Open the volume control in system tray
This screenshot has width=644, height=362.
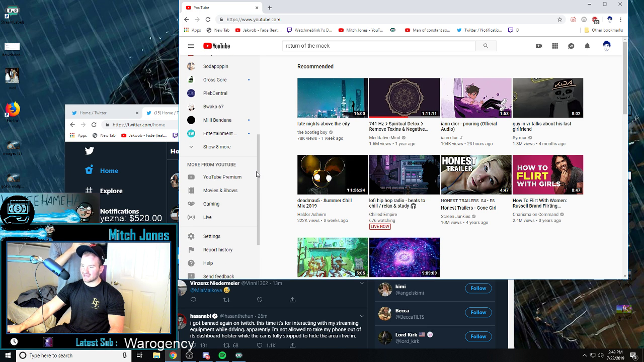601,355
